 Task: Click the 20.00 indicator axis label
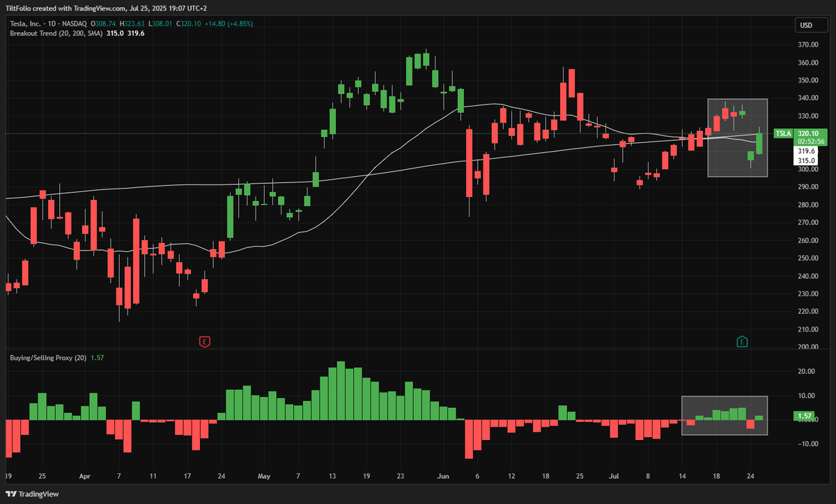coord(808,372)
